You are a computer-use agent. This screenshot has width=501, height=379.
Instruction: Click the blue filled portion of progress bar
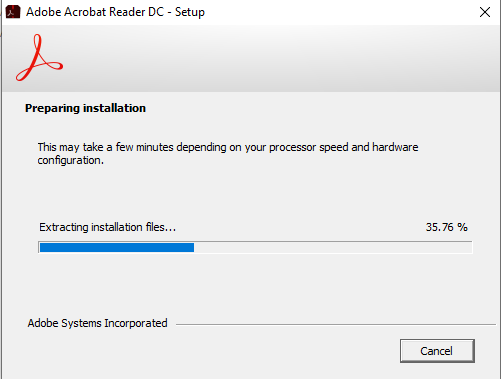117,247
